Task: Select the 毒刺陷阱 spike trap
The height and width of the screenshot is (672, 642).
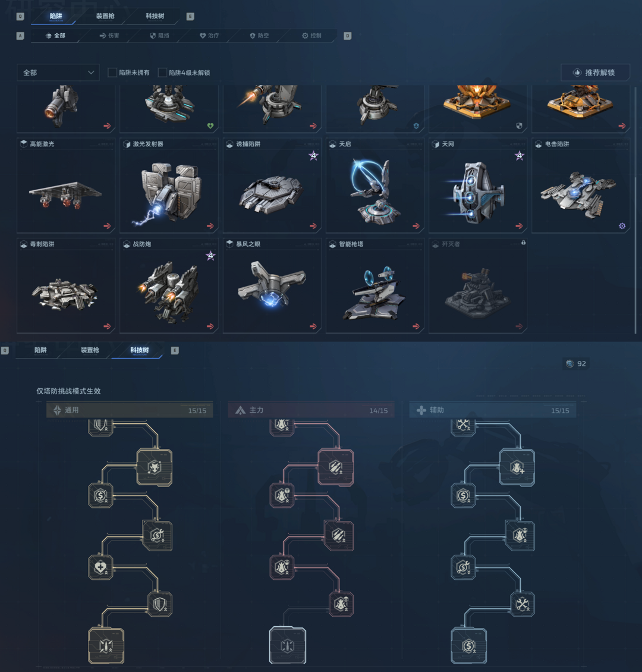Action: tap(66, 285)
